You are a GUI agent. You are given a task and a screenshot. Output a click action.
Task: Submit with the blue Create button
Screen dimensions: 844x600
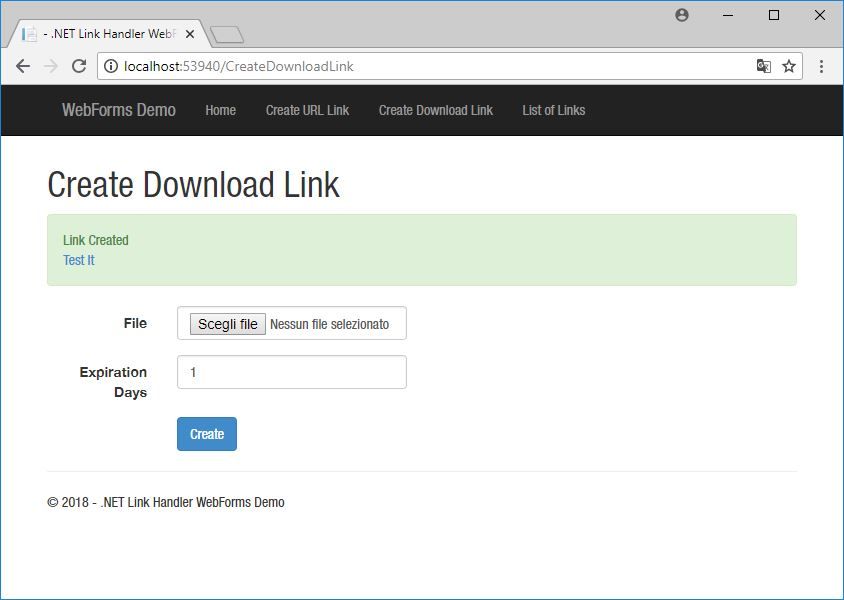click(x=207, y=434)
